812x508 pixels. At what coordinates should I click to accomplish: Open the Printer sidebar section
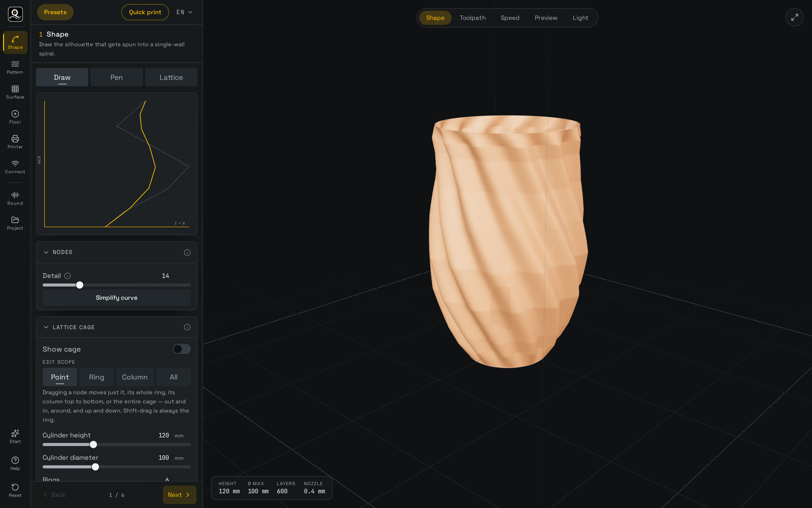pos(15,142)
